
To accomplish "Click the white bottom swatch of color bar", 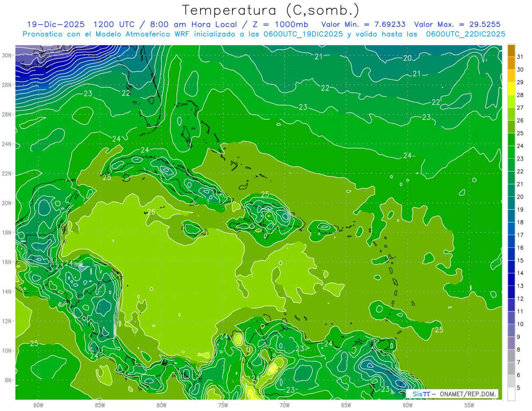I will (x=511, y=394).
